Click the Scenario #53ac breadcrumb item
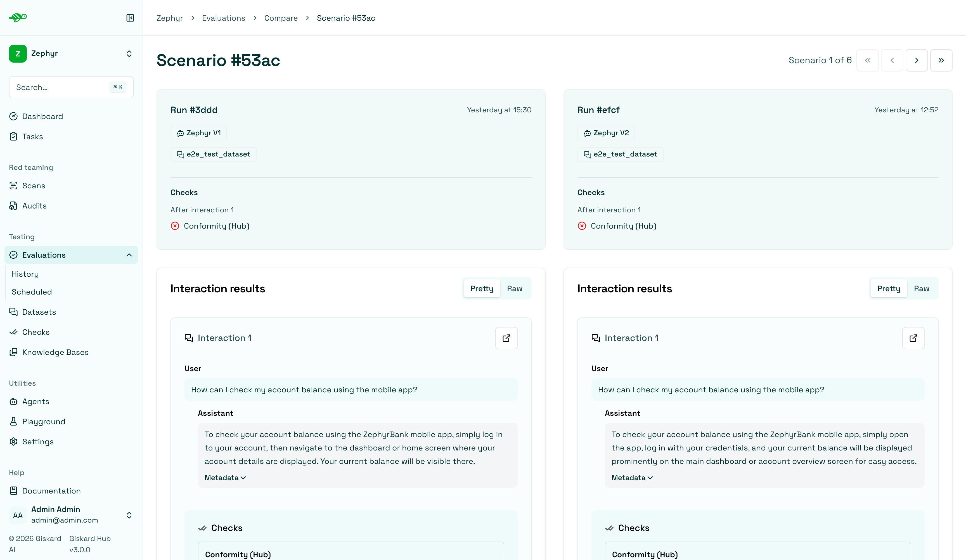Viewport: 966px width, 560px height. tap(346, 18)
